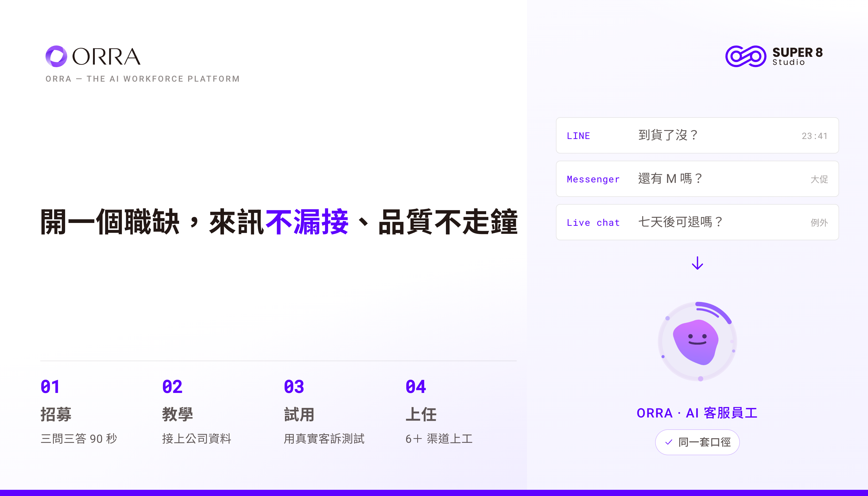
Task: Click the "ORRA · AI 客服員工" caption
Action: (697, 413)
